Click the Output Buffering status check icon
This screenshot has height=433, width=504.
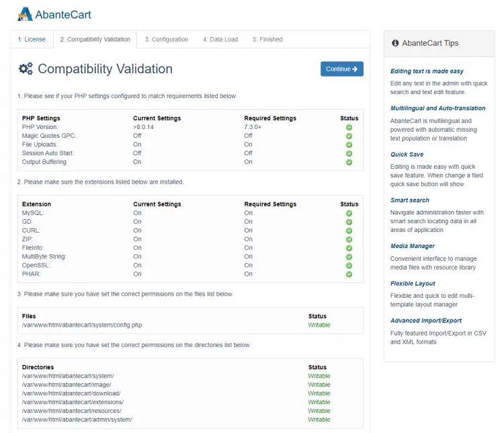pyautogui.click(x=349, y=162)
